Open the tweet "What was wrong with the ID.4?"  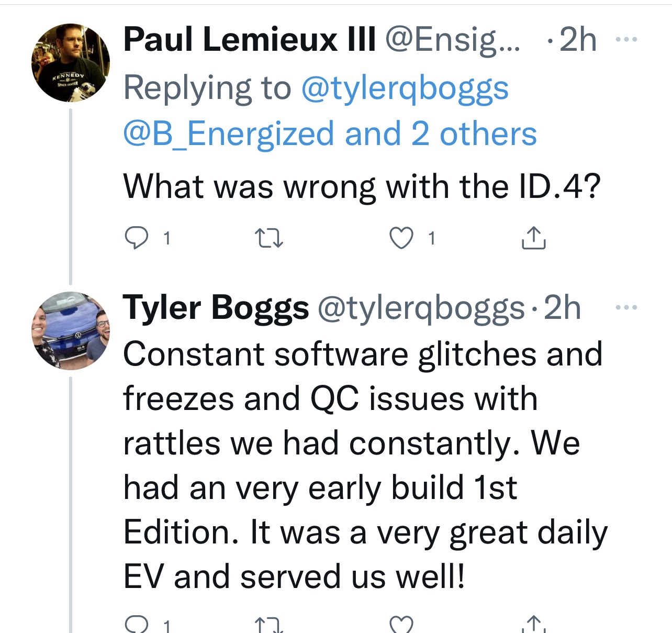click(x=362, y=186)
